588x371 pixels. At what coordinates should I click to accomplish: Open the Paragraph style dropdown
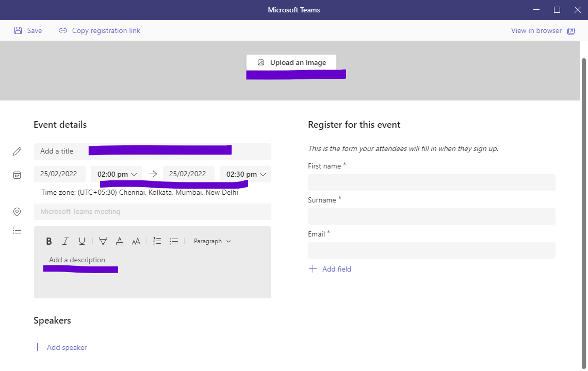211,241
